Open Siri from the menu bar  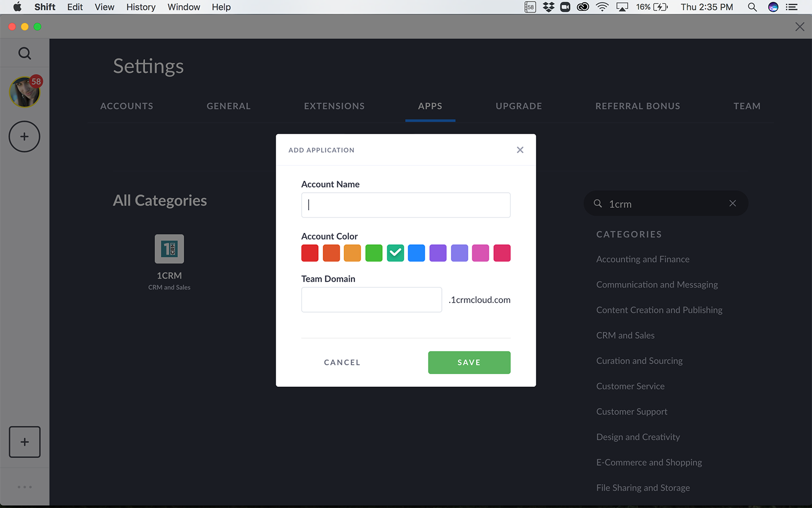tap(773, 7)
